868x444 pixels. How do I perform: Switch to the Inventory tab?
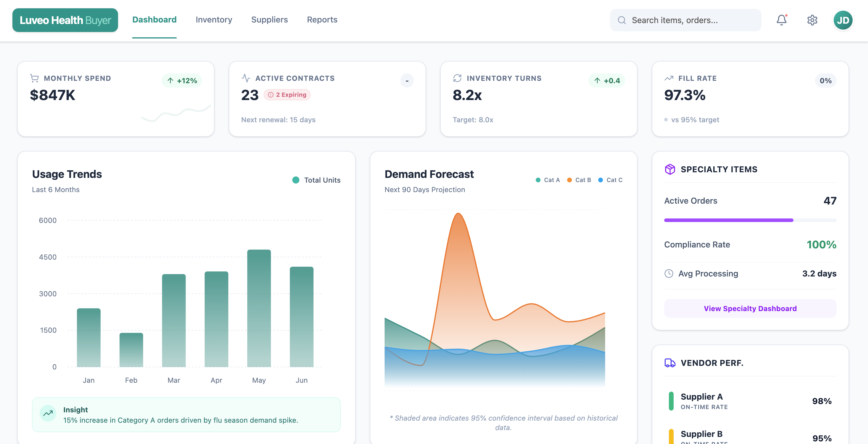[214, 20]
